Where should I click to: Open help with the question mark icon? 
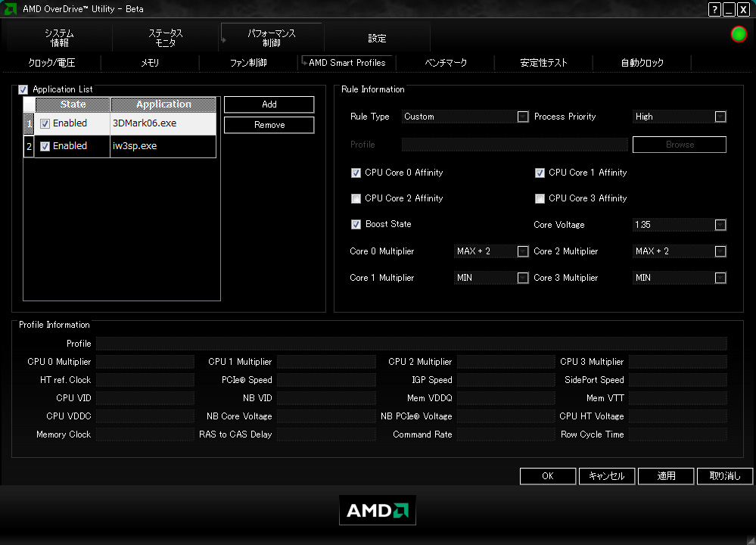pos(714,9)
